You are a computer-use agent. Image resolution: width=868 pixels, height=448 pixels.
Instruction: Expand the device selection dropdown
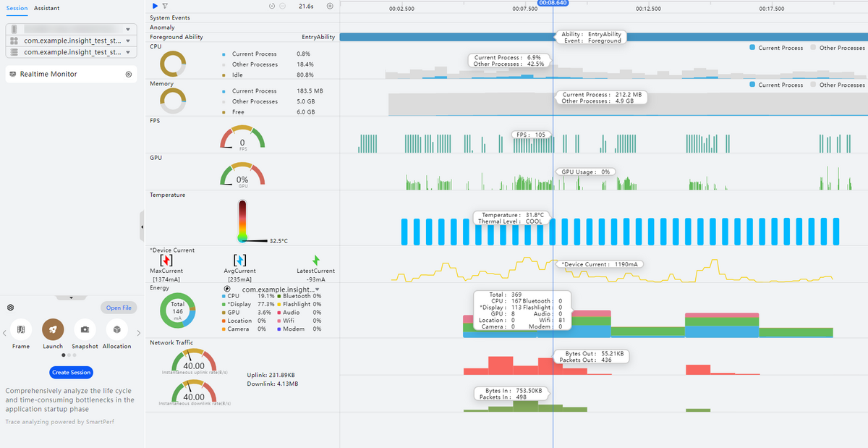128,30
